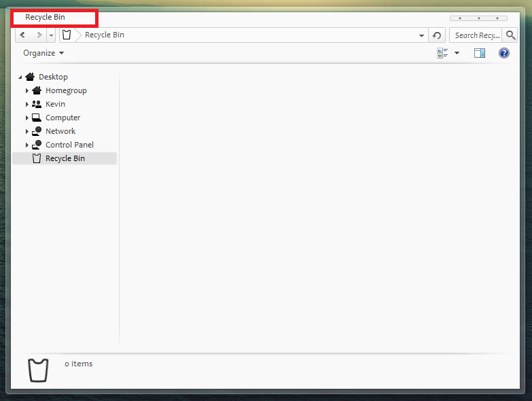The width and height of the screenshot is (532, 401).
Task: Go back using the Back arrow
Action: [x=22, y=35]
